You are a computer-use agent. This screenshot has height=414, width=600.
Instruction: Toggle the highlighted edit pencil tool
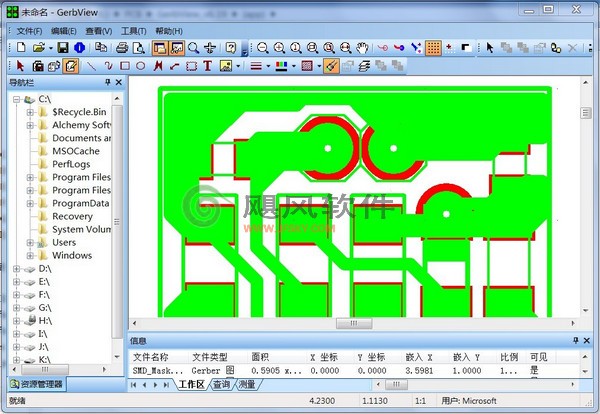pos(71,66)
